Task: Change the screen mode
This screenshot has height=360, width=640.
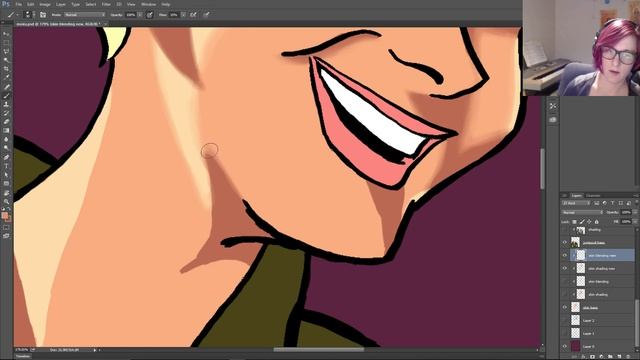Action: [x=6, y=236]
